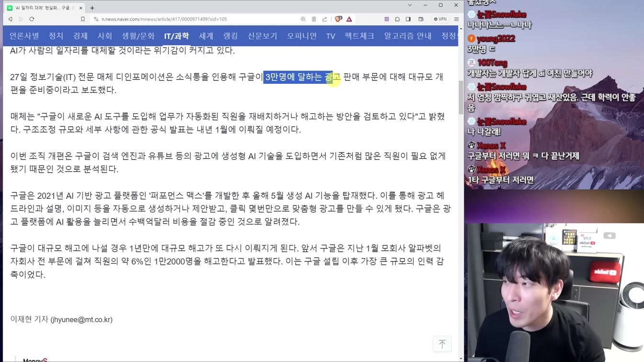Open the 생활/문화 section
Viewport: 644px width, 362px height.
coord(138,36)
